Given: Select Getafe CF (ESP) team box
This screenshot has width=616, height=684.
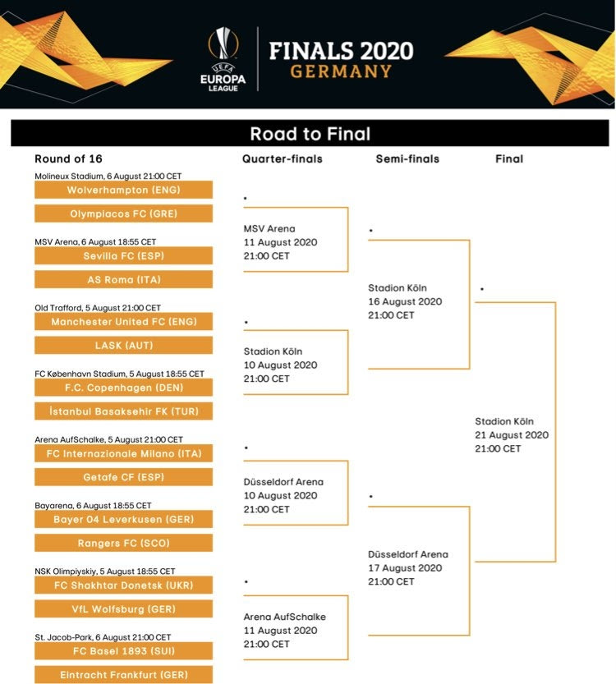Looking at the screenshot, I should coord(123,477).
